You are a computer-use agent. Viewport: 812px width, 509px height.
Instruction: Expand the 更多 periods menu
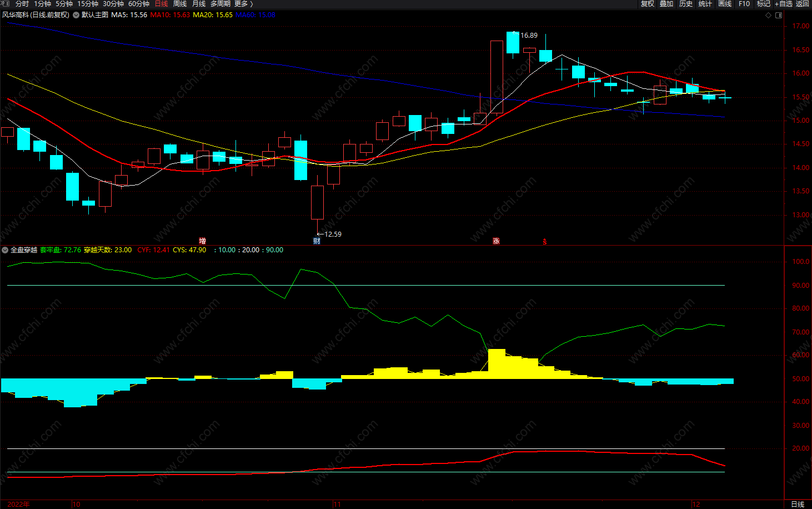pyautogui.click(x=244, y=4)
